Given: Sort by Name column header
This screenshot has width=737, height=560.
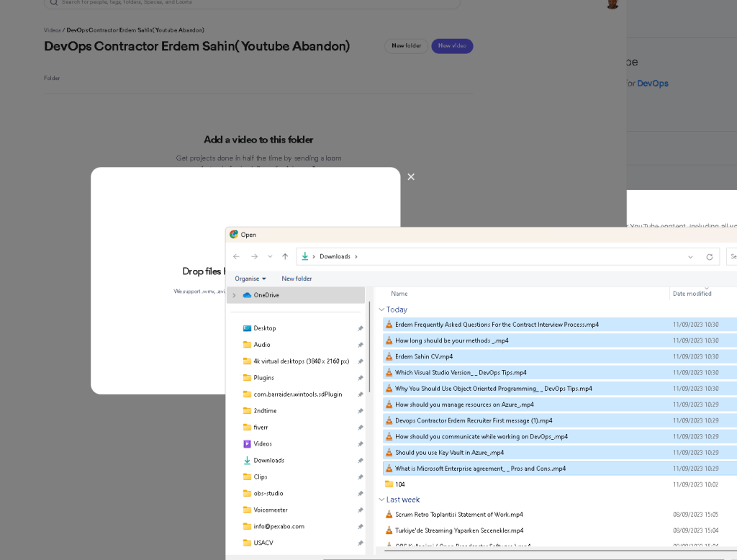Looking at the screenshot, I should [x=399, y=294].
